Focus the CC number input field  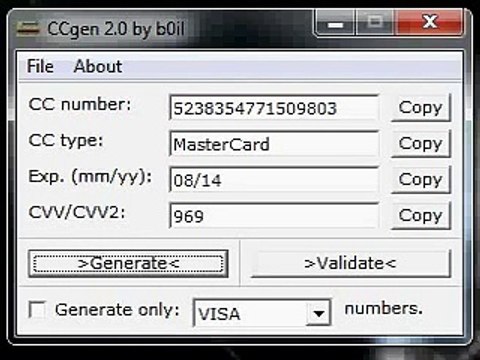click(x=274, y=108)
